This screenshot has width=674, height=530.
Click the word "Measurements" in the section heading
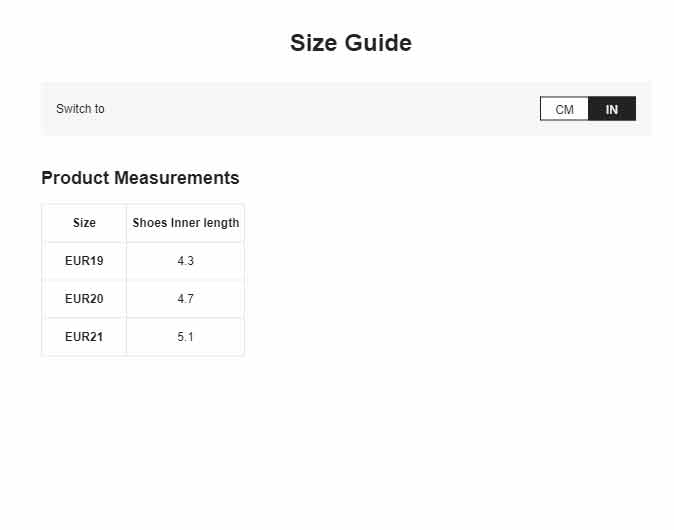click(x=177, y=178)
